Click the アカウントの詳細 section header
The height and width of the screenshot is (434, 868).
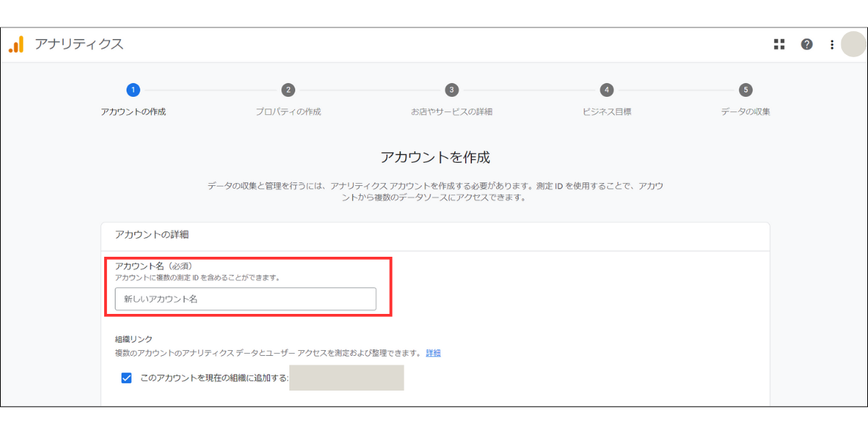(152, 234)
